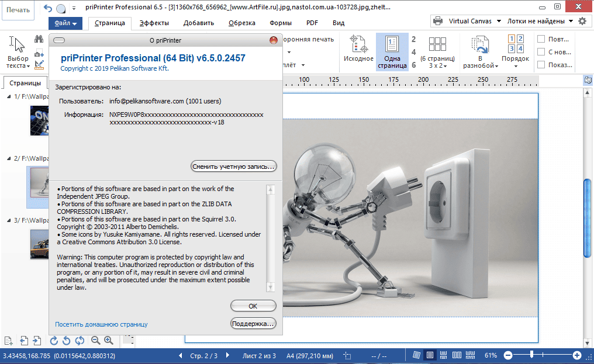The image size is (594, 364).
Task: Zoom in with magnifier plus icon
Action: click(109, 341)
